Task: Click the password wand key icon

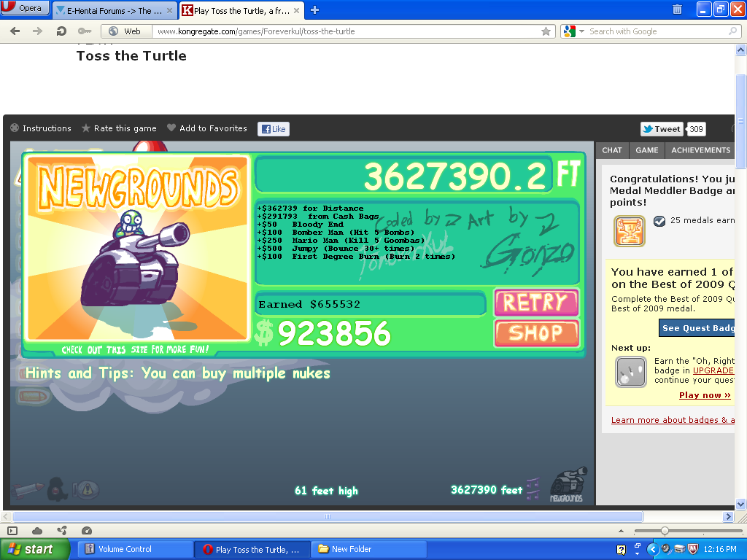Action: pos(85,31)
